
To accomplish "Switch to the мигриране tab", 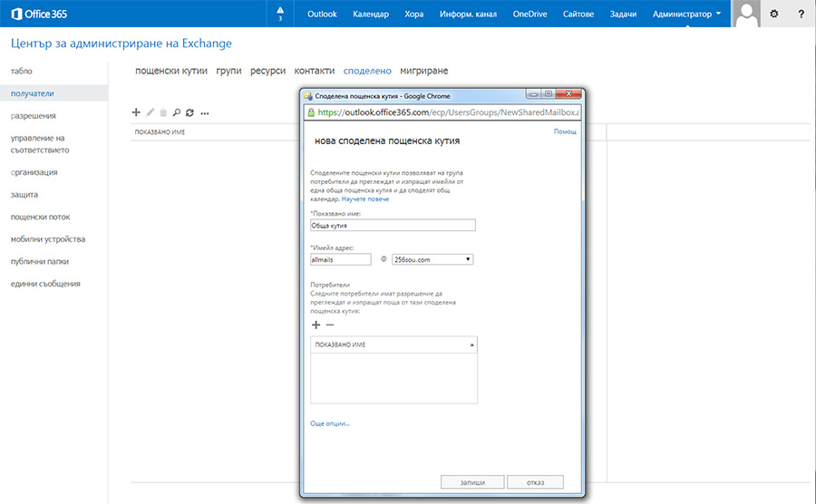I will [423, 71].
